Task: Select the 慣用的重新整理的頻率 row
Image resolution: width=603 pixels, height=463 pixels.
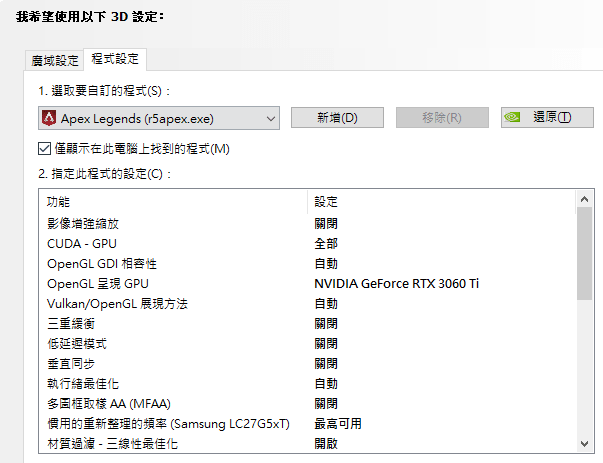Action: tap(308, 423)
